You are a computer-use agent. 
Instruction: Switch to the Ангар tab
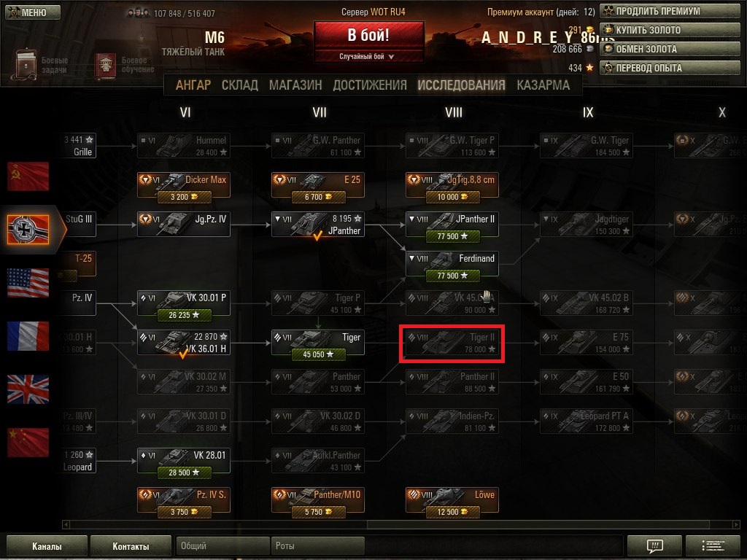tap(193, 85)
